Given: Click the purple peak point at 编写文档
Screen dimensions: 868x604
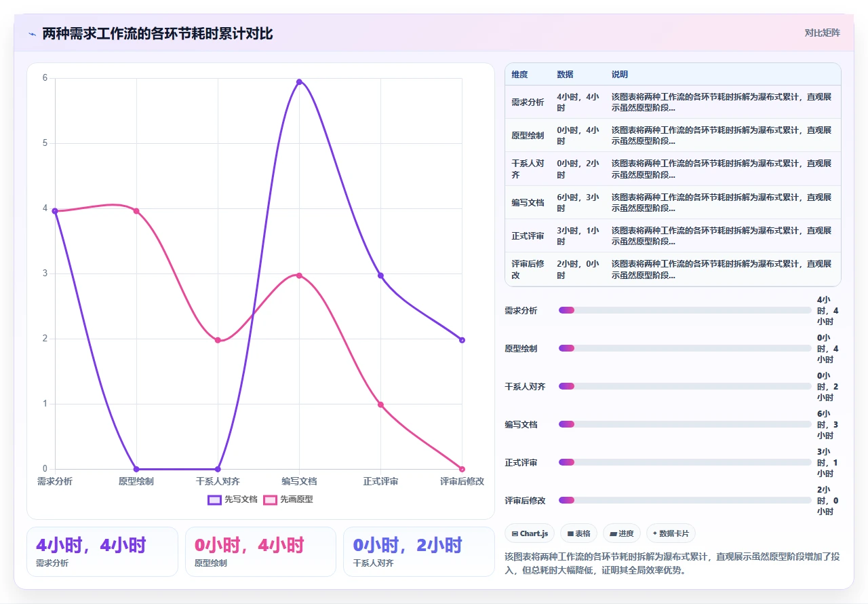Looking at the screenshot, I should tap(299, 81).
